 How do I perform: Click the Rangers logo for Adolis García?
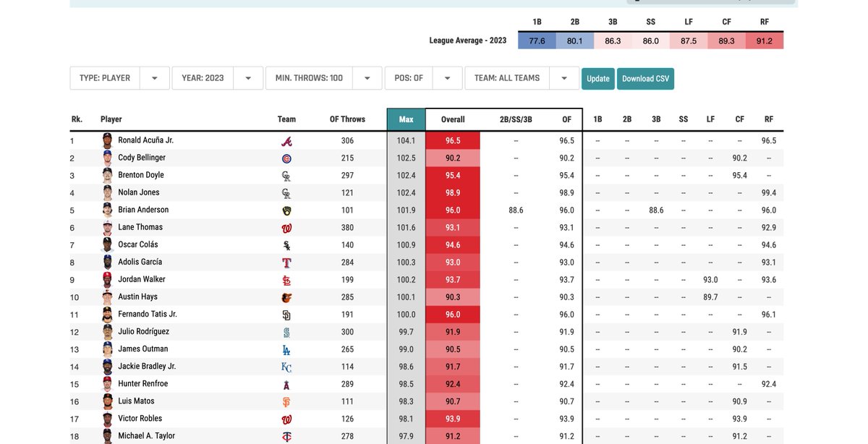pos(286,262)
